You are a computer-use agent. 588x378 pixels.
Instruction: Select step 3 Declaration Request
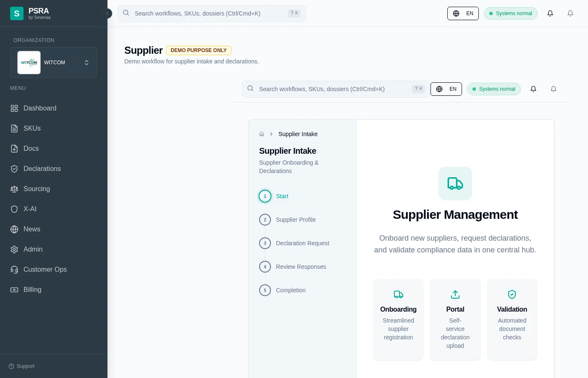pos(302,243)
